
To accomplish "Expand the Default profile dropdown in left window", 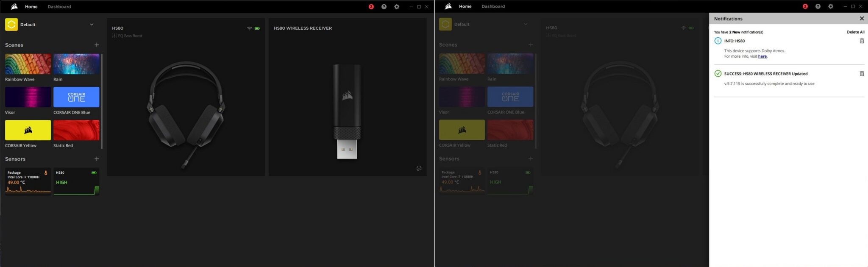I will pyautogui.click(x=92, y=25).
